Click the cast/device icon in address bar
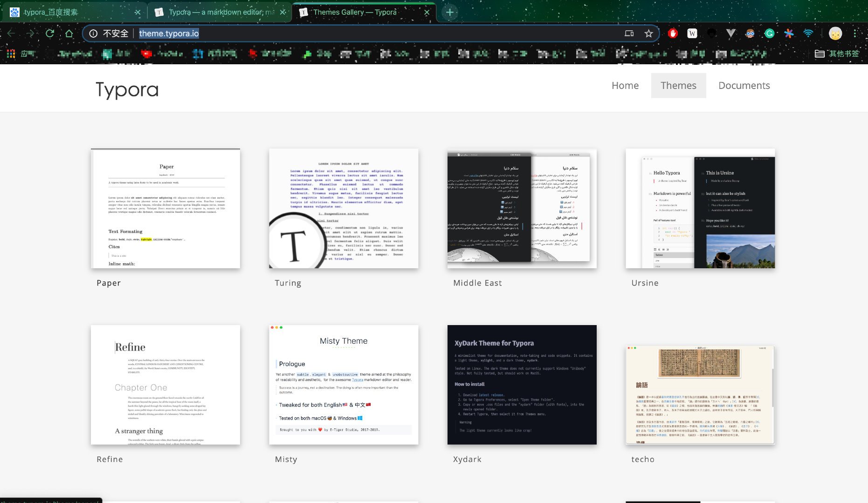The image size is (868, 503). [629, 34]
